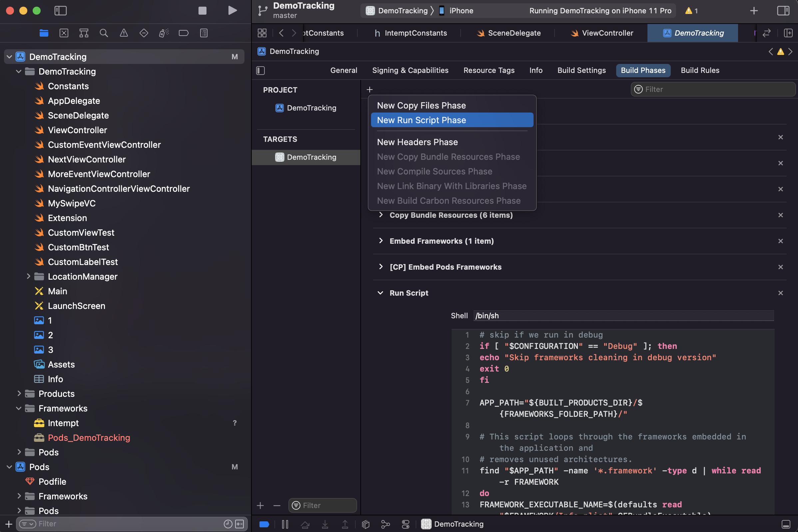Show the debug area panel
Image resolution: width=798 pixels, height=532 pixels.
pyautogui.click(x=786, y=524)
